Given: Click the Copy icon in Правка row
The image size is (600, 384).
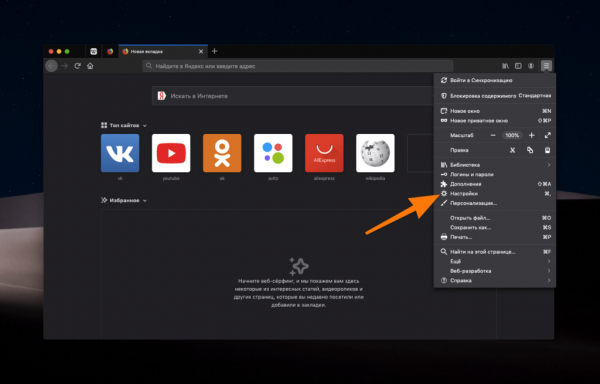Looking at the screenshot, I should tap(530, 150).
